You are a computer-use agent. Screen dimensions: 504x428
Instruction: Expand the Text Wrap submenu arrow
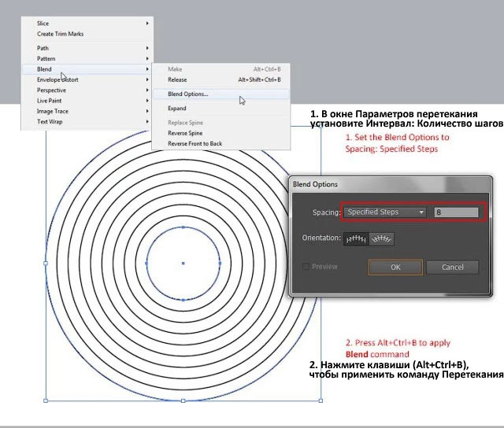[147, 122]
